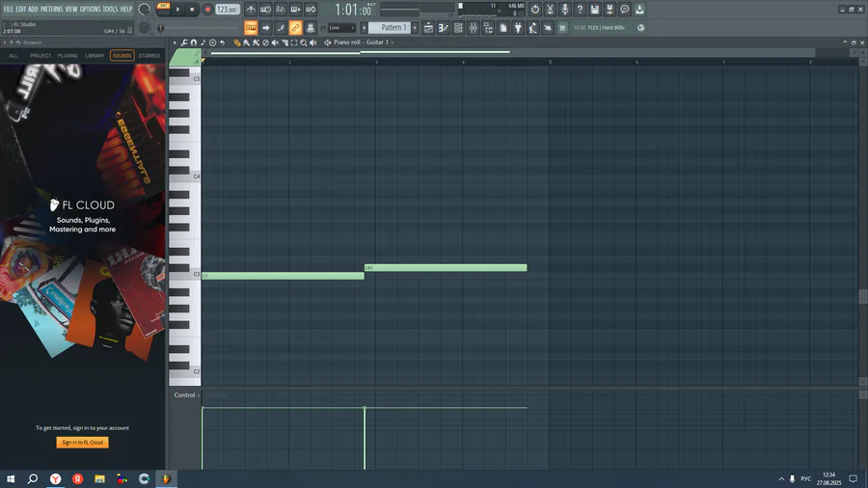The image size is (868, 488).
Task: Open the Browser view icon
Action: [x=488, y=28]
